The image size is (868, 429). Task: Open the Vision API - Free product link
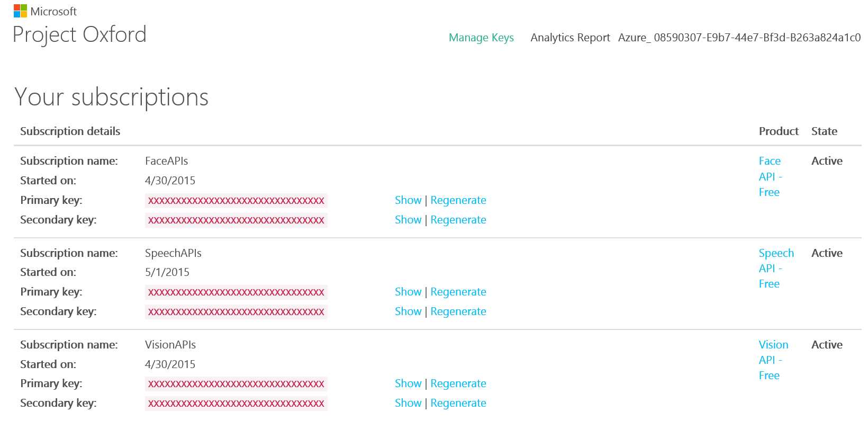click(x=773, y=360)
